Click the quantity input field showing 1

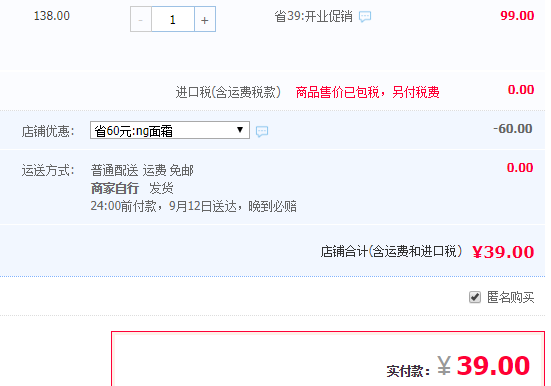[x=173, y=19]
